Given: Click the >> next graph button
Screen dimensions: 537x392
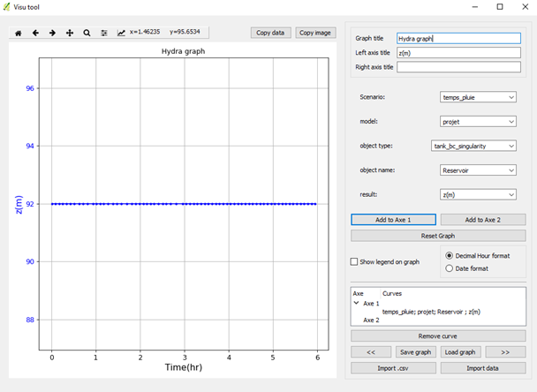Looking at the screenshot, I should click(505, 352).
